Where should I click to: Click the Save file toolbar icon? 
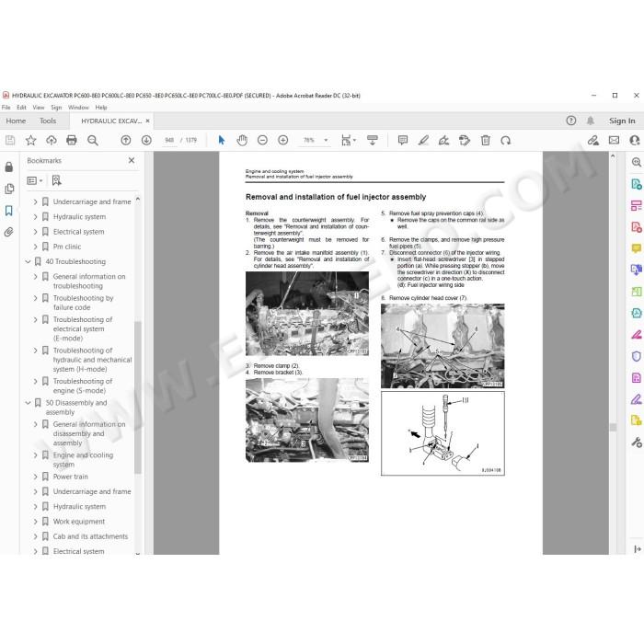pyautogui.click(x=10, y=141)
